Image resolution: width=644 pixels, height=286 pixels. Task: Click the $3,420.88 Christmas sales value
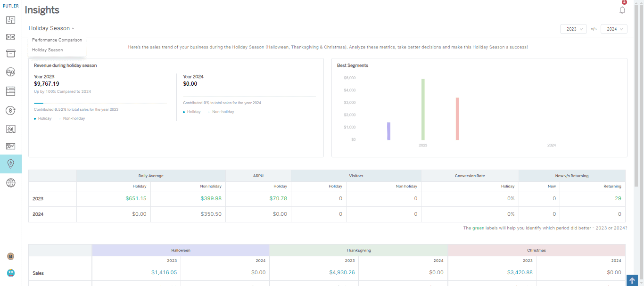[520, 272]
